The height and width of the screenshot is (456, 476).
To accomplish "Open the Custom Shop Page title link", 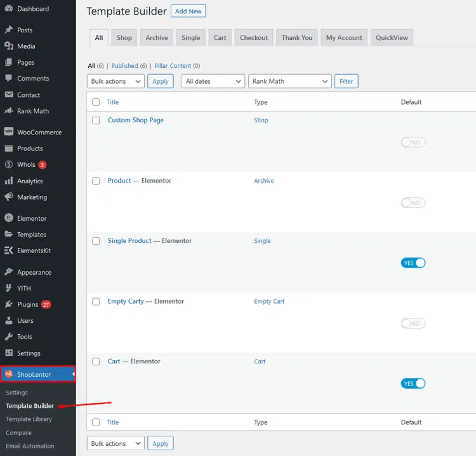I will click(136, 120).
